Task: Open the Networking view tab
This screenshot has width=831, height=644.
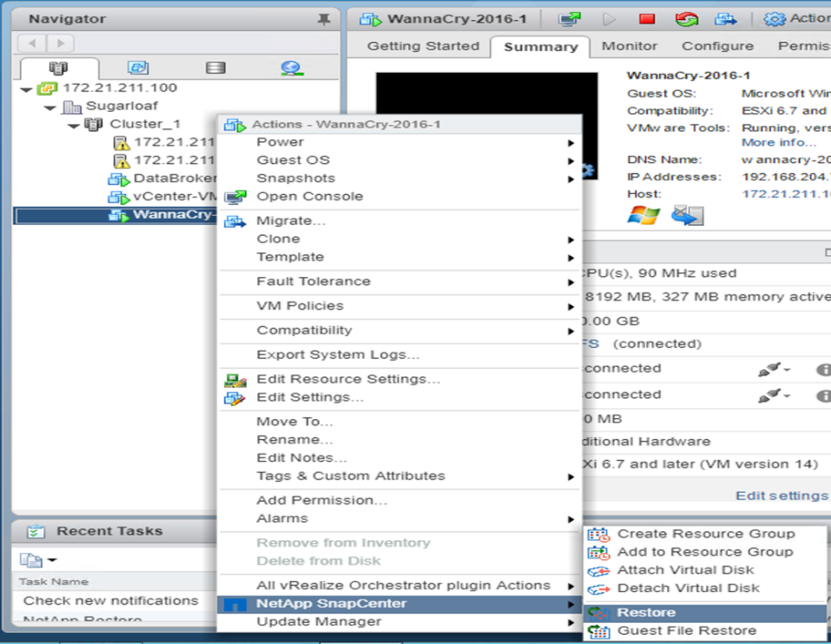Action: (292, 68)
